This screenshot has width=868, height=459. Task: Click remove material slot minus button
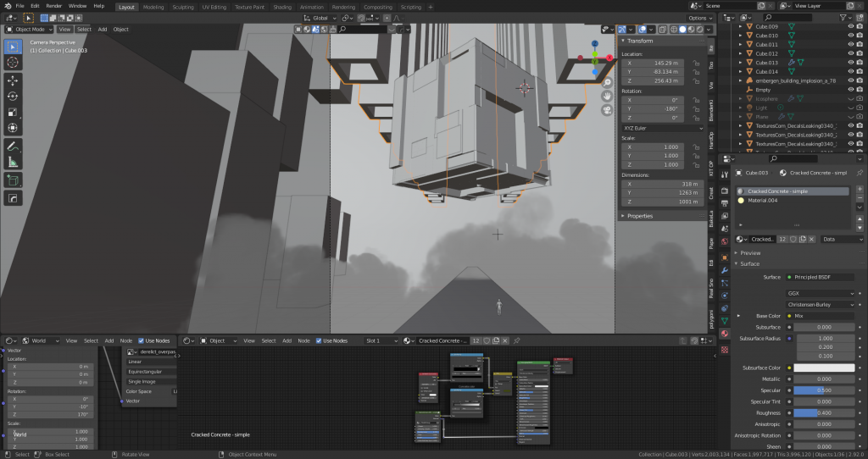(x=860, y=197)
